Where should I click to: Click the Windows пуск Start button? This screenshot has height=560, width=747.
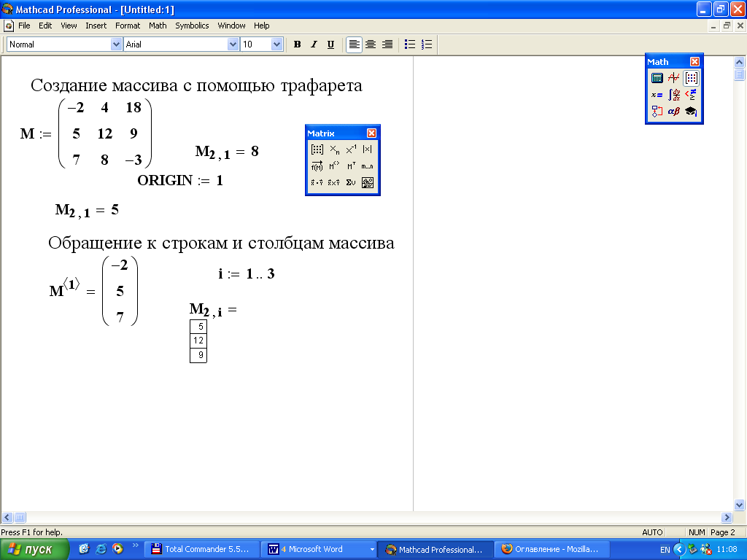click(34, 549)
